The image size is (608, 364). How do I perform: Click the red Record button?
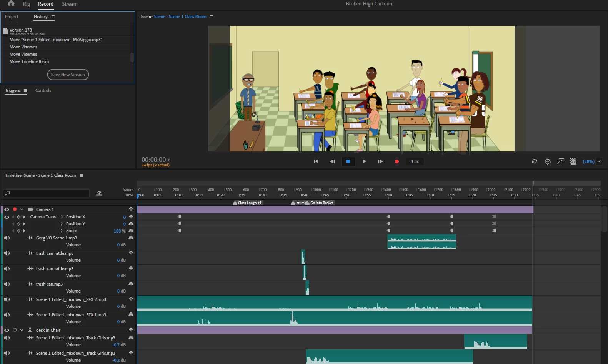point(397,161)
